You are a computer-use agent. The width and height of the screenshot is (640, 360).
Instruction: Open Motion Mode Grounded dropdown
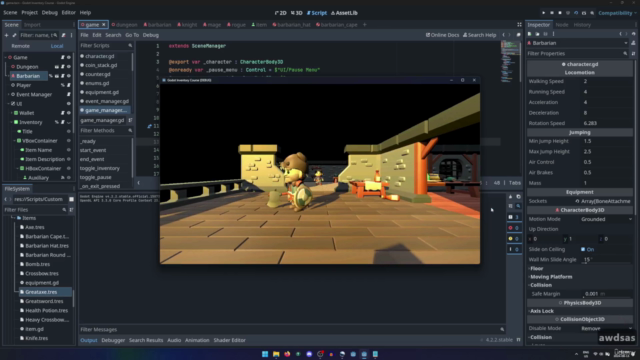click(607, 219)
